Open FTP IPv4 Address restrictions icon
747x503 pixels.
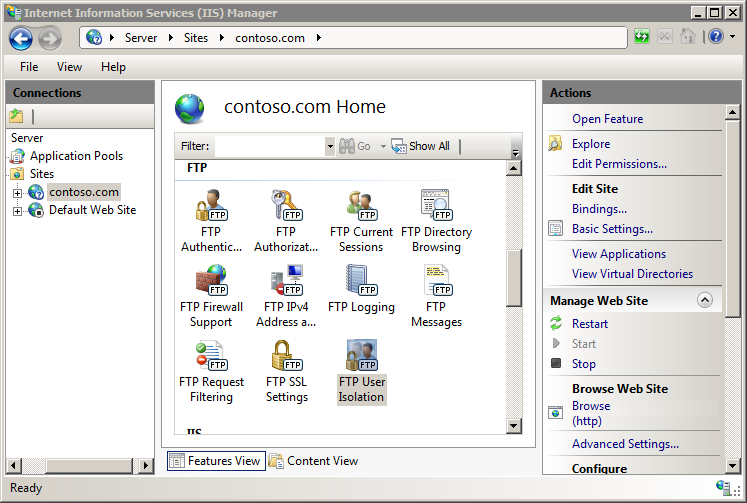286,280
